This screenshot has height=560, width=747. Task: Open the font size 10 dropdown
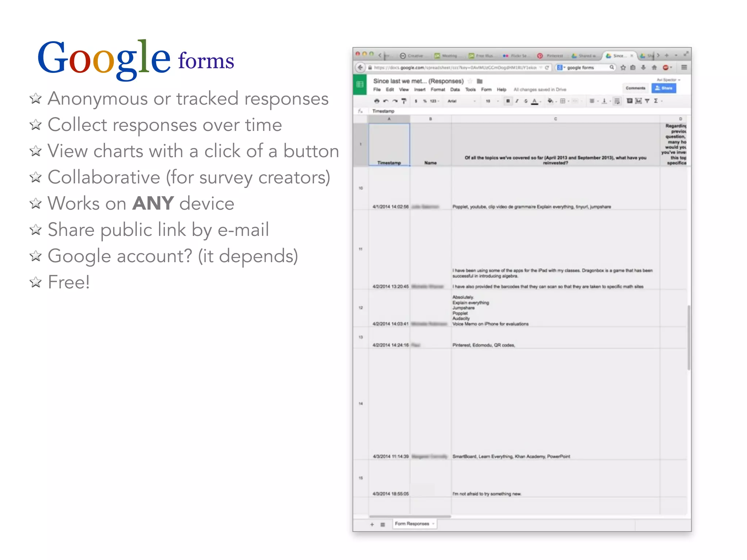click(x=492, y=101)
